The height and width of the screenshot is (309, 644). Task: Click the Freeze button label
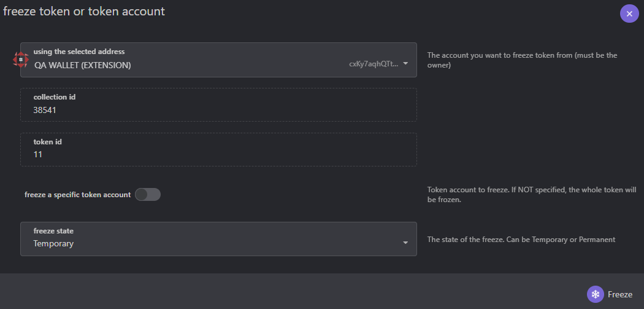(619, 295)
